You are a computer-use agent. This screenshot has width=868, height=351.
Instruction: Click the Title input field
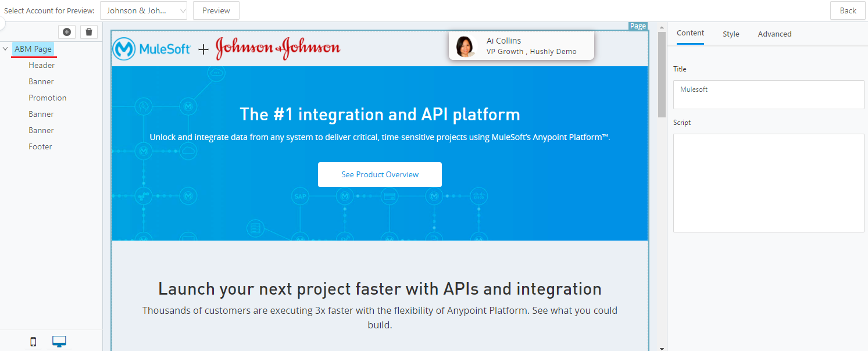[769, 95]
